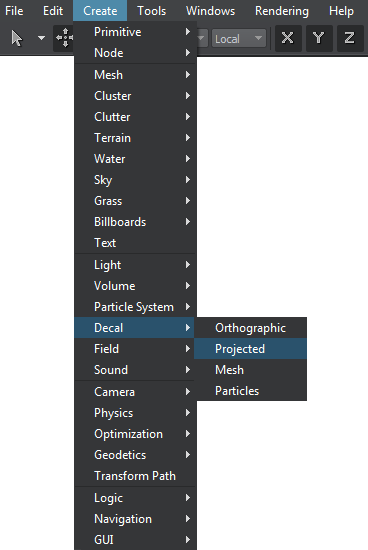The image size is (368, 550).
Task: Select Mesh in the Decal submenu
Action: [250, 370]
